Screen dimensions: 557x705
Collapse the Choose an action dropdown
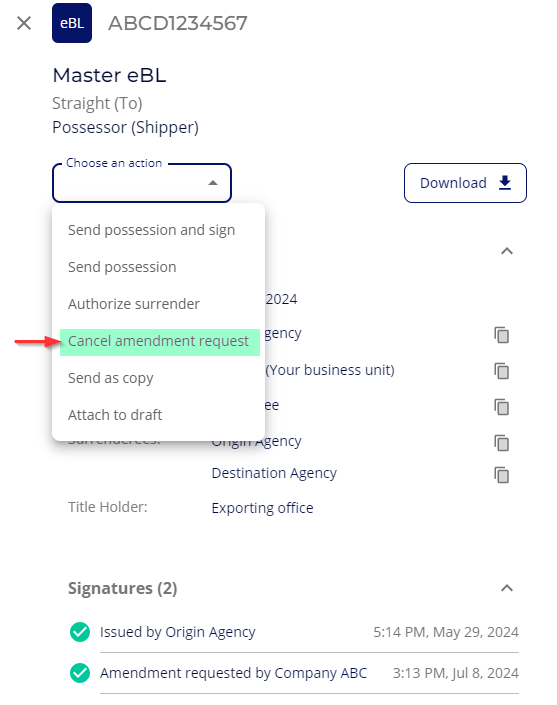[213, 183]
